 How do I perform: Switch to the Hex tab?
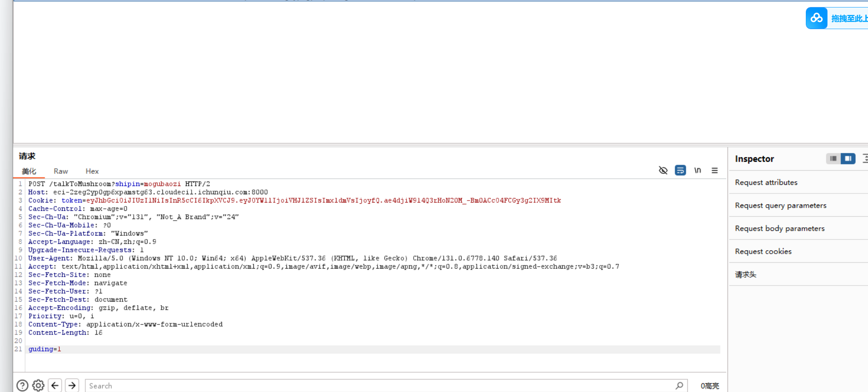92,171
